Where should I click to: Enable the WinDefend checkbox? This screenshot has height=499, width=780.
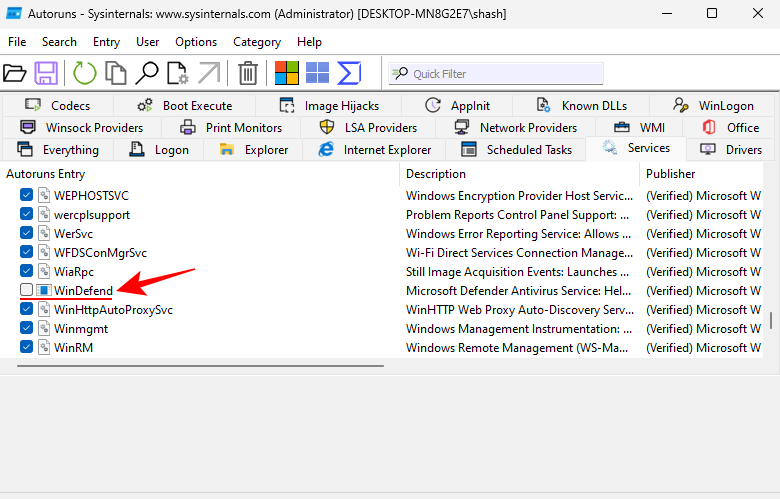coord(27,291)
